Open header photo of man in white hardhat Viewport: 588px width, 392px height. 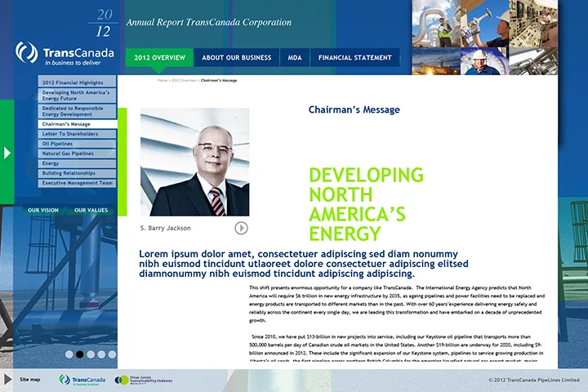(484, 61)
